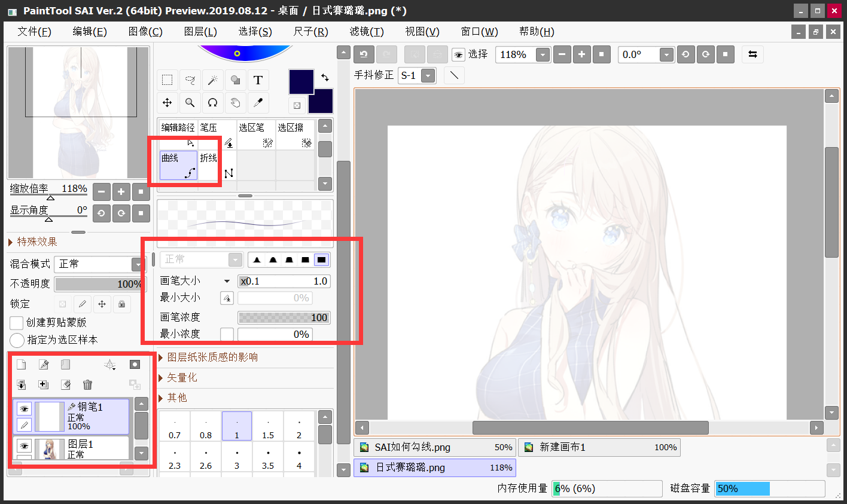Select the Text tool

tap(258, 80)
